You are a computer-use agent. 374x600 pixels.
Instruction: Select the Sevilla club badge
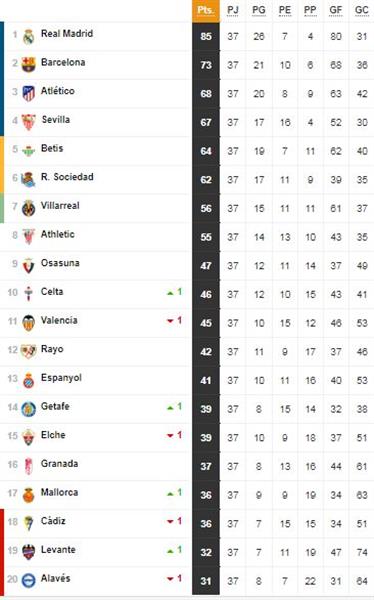[x=28, y=122]
